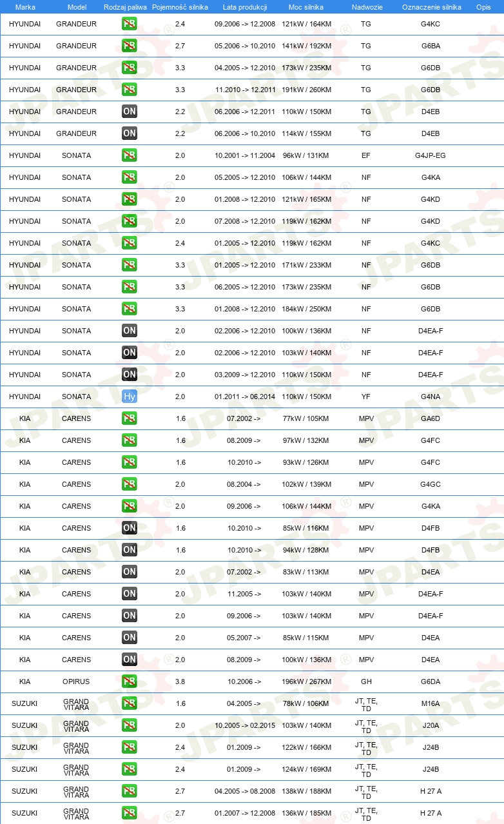Click the power value 77kW / 105KM
Viewport: 504px width, 824px height.
click(305, 418)
